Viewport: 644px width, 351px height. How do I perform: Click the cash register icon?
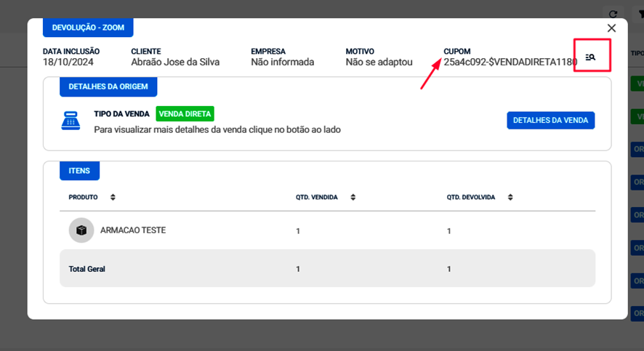[71, 121]
